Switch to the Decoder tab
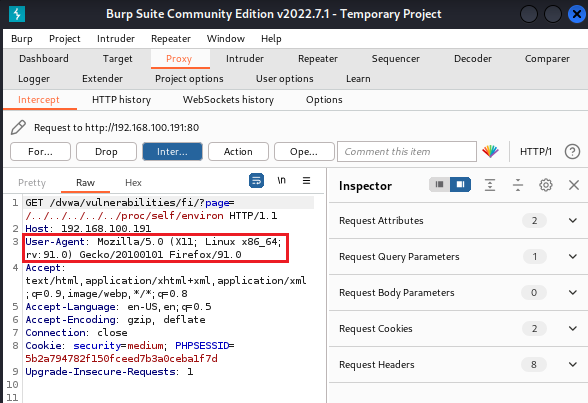Screen dimensions: 588x403 (472, 58)
